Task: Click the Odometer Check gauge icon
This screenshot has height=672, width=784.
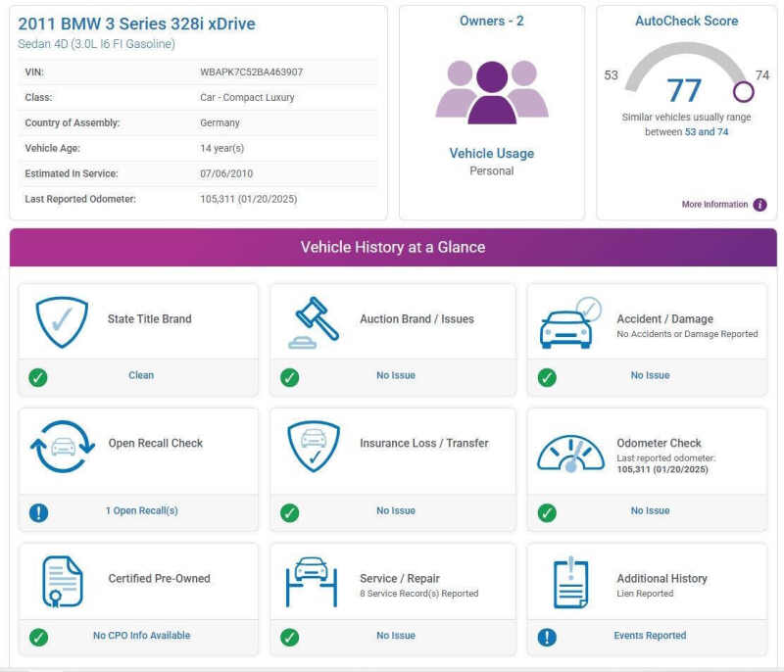Action: (x=570, y=453)
